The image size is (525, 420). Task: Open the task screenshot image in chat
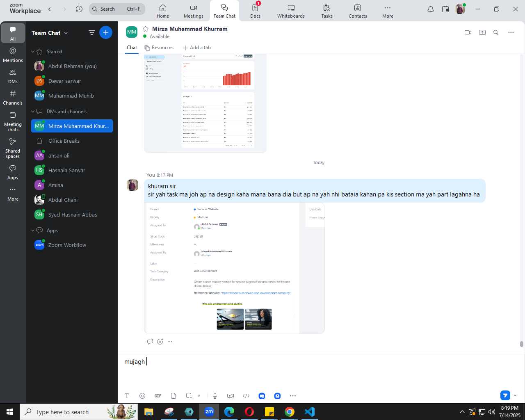pos(234,268)
